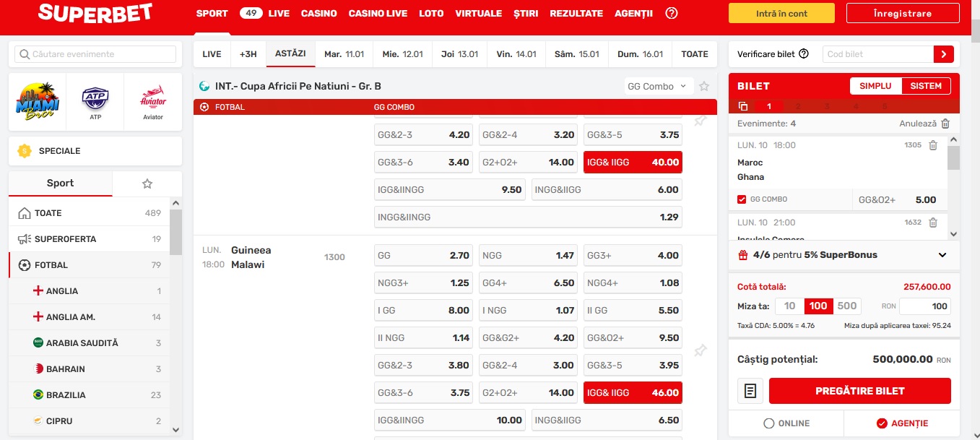Toggle the IGG& IIGG 46.00 odds selection
This screenshot has width=980, height=440.
633,393
